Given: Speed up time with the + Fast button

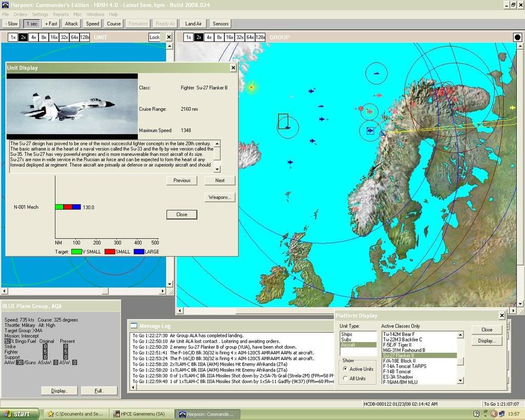Looking at the screenshot, I should 51,24.
